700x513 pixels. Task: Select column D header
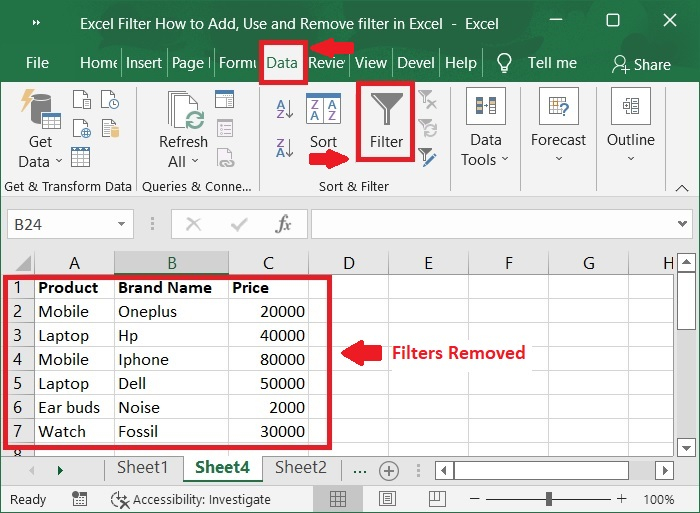349,263
